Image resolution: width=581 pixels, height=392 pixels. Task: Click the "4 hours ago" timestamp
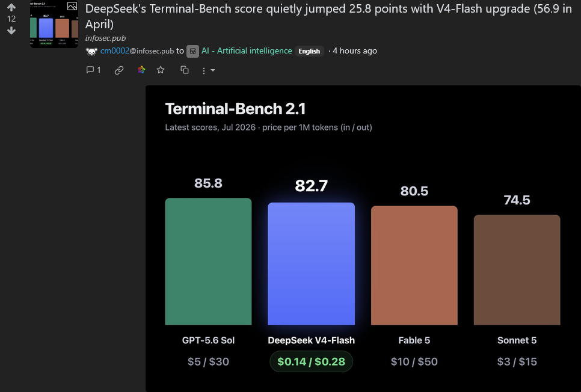(x=355, y=51)
